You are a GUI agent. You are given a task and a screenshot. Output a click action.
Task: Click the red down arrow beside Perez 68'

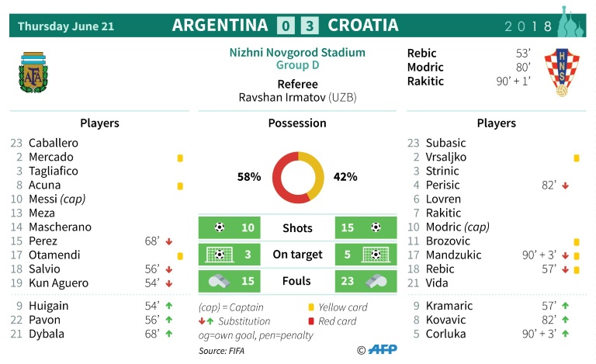(169, 241)
